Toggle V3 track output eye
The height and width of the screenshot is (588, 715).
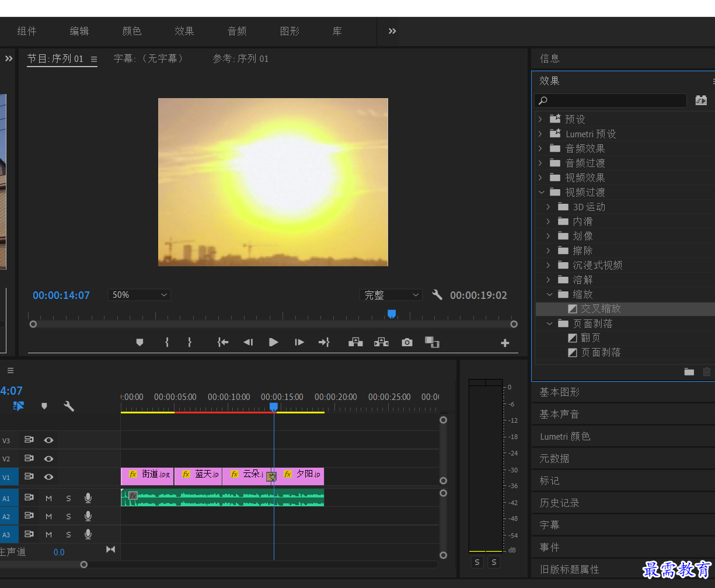[49, 440]
